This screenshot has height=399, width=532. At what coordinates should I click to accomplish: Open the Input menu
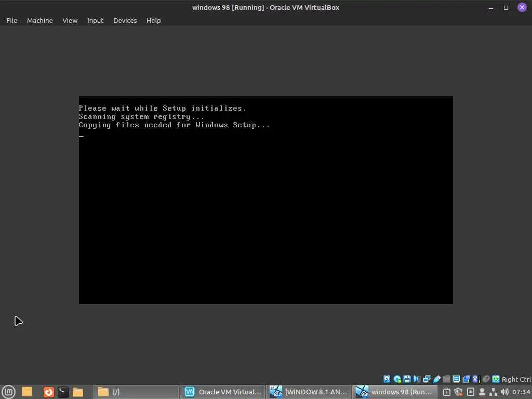(x=95, y=20)
